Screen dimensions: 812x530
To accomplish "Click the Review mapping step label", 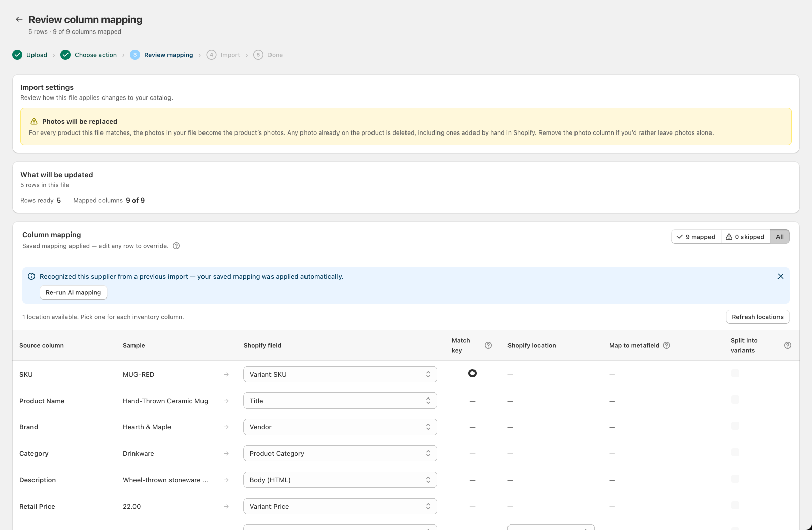I will (168, 55).
